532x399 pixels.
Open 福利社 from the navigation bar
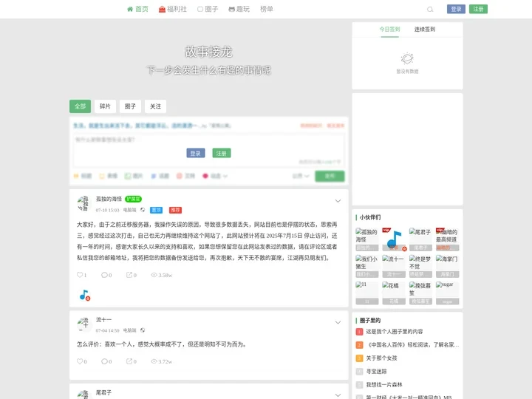(173, 9)
